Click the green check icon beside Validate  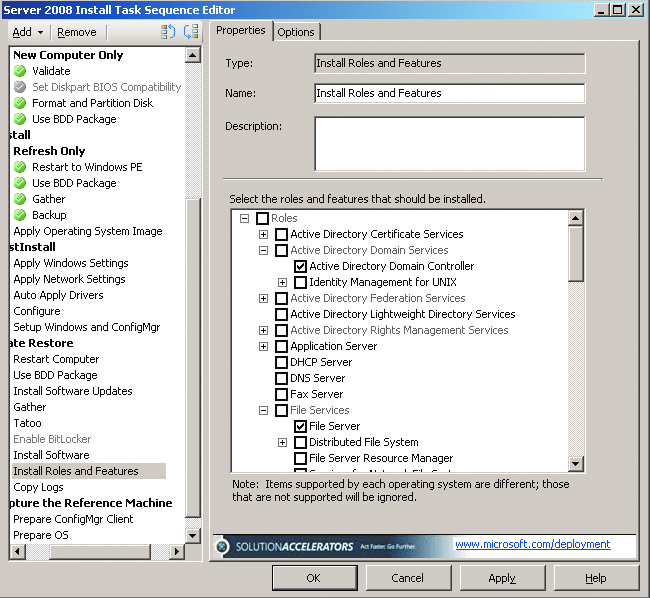coord(20,71)
